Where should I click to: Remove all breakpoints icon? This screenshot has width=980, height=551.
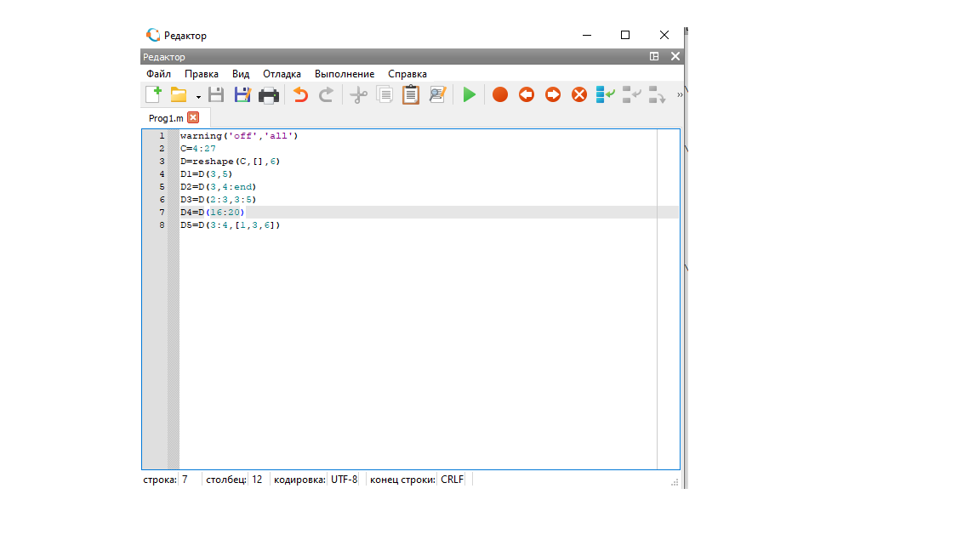tap(579, 94)
